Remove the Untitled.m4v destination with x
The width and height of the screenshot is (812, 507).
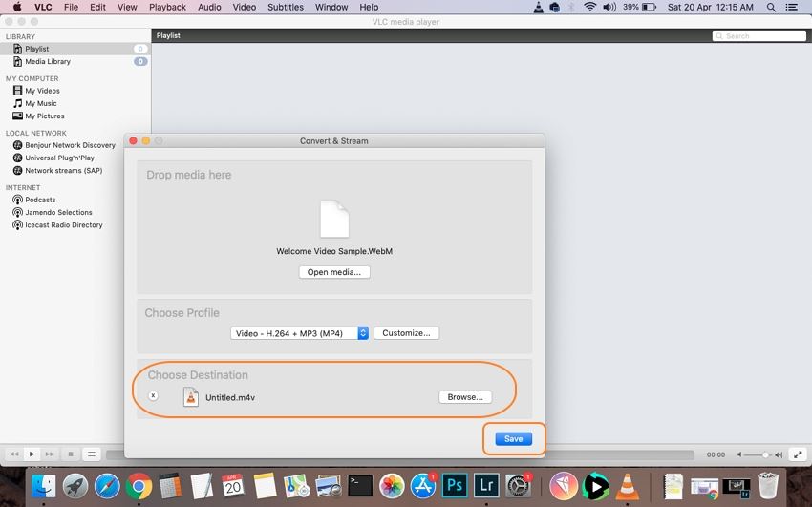(x=153, y=396)
